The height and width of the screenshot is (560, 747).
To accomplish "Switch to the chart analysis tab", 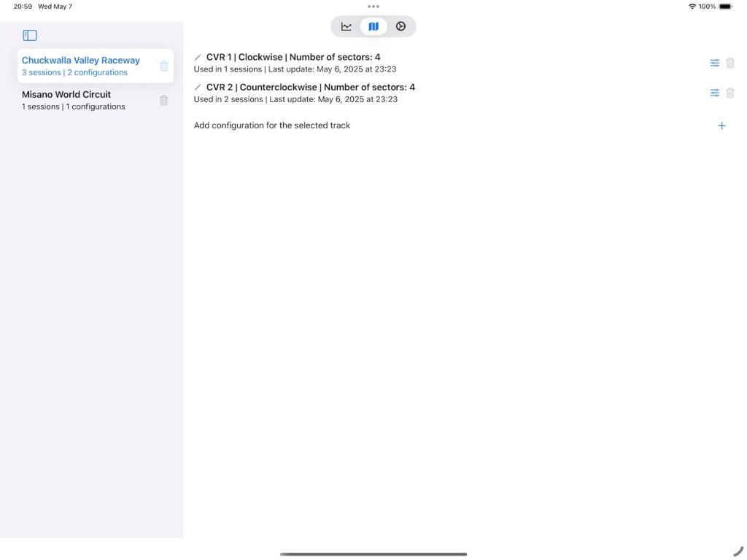I will (x=347, y=26).
